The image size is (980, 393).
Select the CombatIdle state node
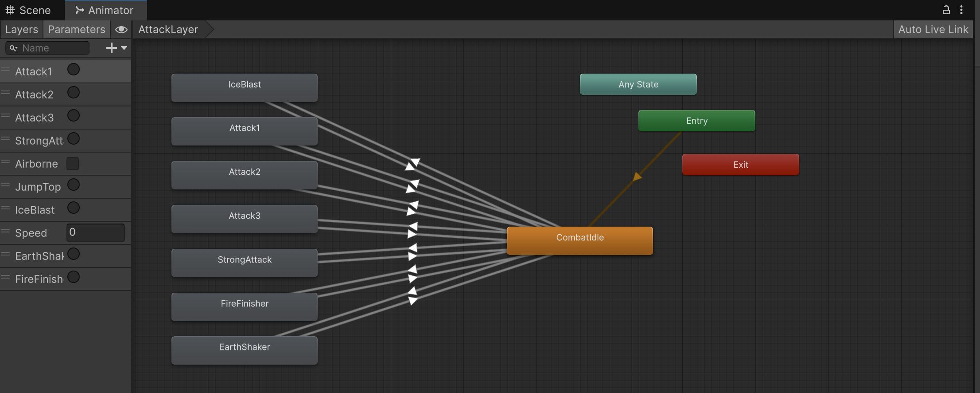click(579, 240)
